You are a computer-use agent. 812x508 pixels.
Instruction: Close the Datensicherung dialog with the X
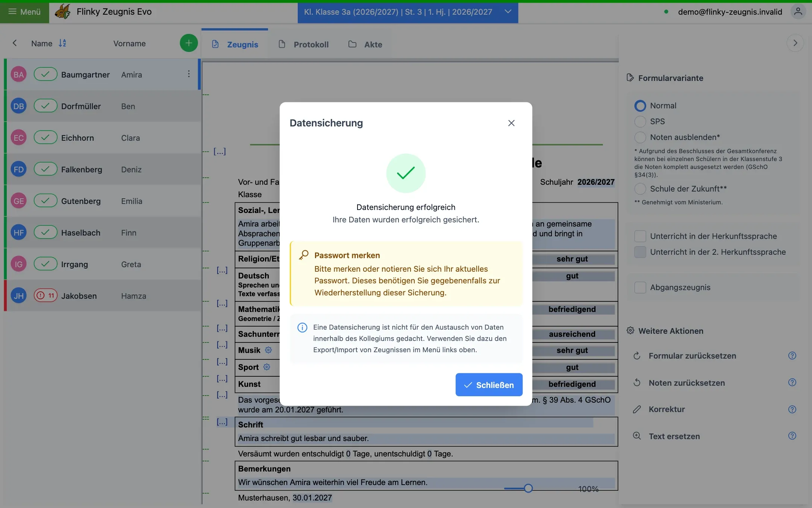pos(511,123)
